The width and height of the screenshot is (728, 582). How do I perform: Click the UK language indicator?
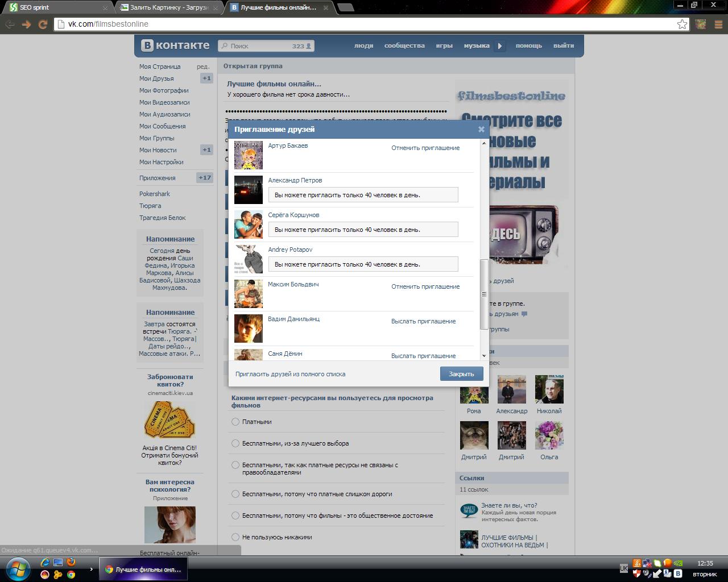tap(624, 568)
